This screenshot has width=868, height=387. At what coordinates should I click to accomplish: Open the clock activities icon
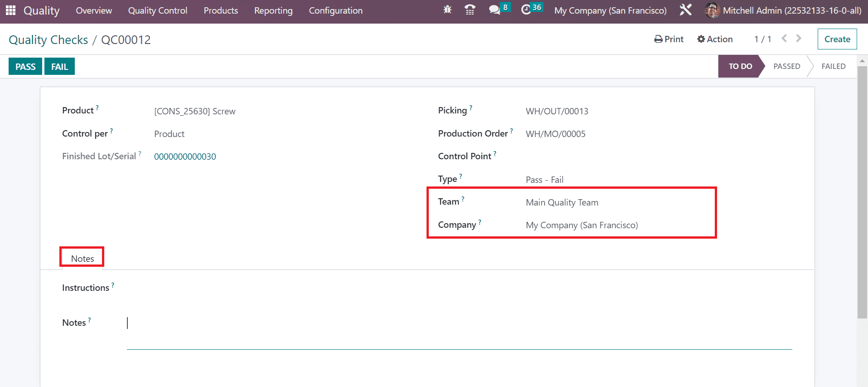(526, 10)
